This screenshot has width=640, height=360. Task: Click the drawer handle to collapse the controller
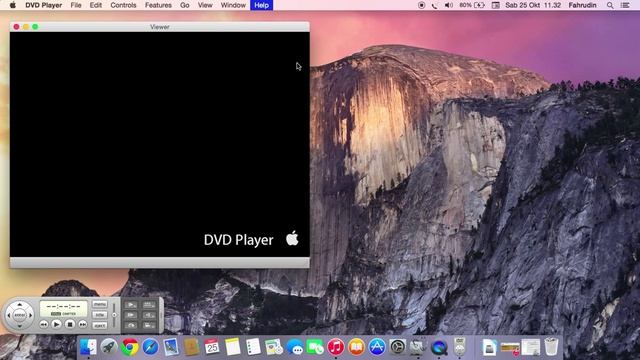click(161, 315)
